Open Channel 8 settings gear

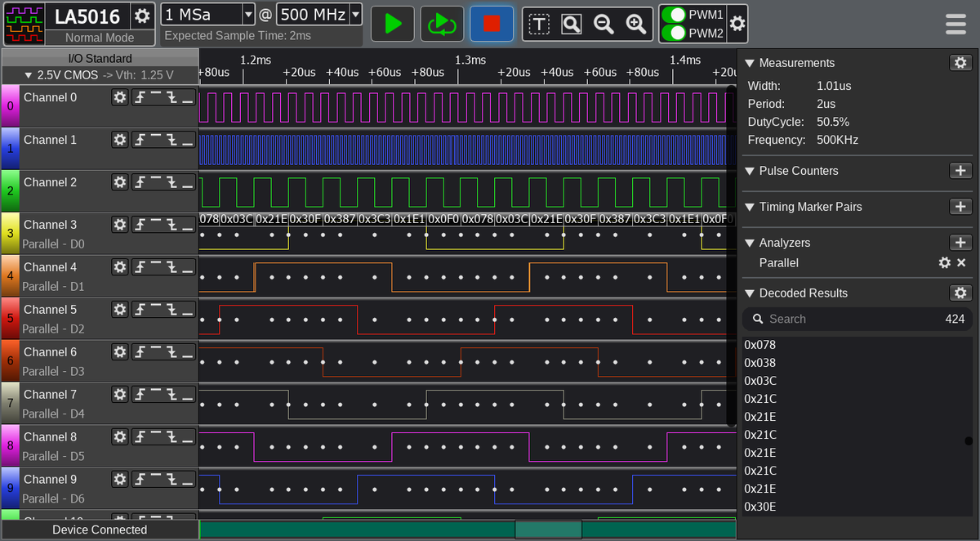pos(120,437)
